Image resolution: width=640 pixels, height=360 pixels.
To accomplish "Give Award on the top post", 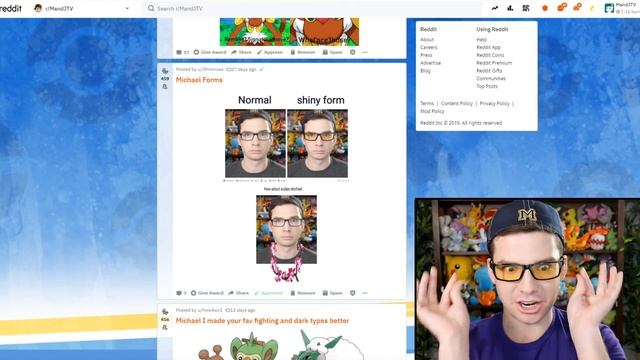I will pos(210,52).
